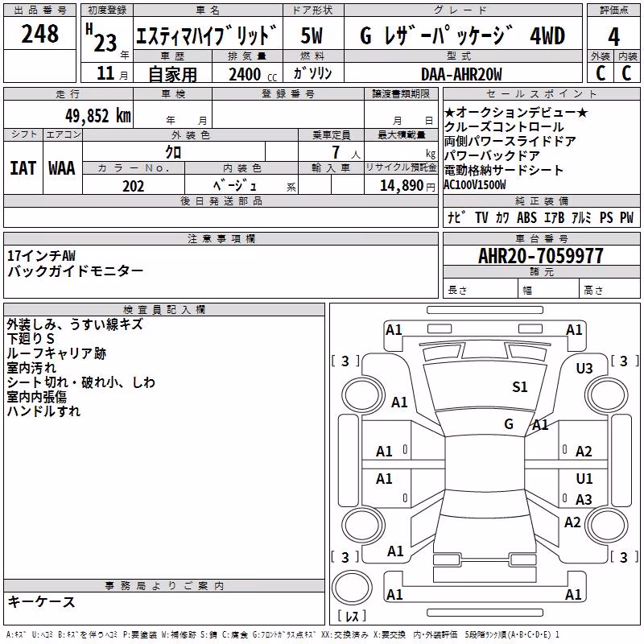Select the note 17インチAW
Screen dimensions: 644x644
click(x=42, y=256)
